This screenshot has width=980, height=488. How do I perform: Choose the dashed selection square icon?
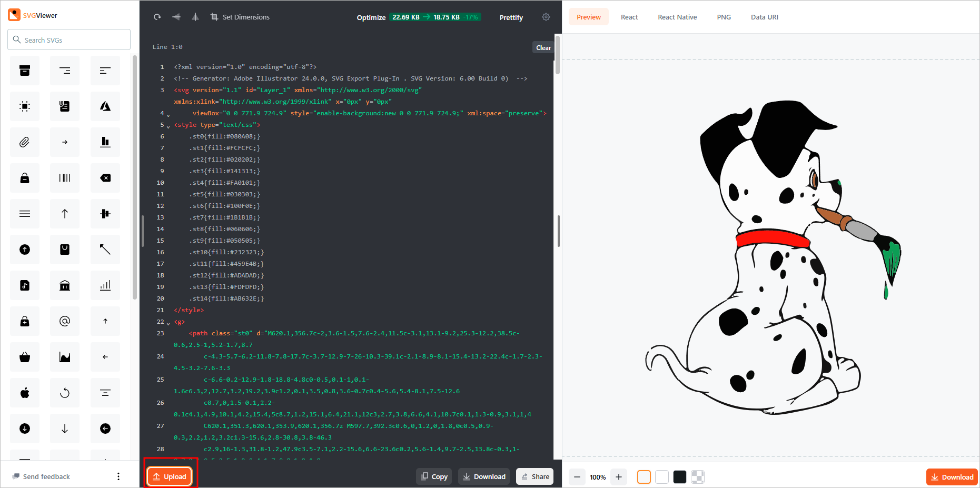(25, 106)
